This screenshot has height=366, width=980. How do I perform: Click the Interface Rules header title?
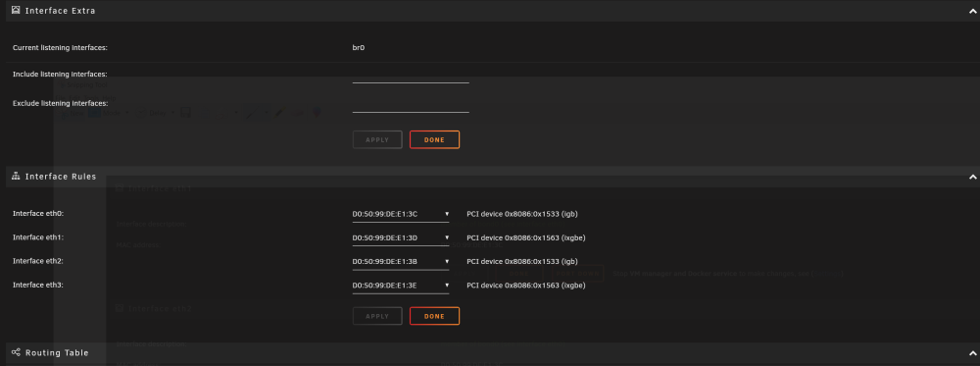(61, 177)
